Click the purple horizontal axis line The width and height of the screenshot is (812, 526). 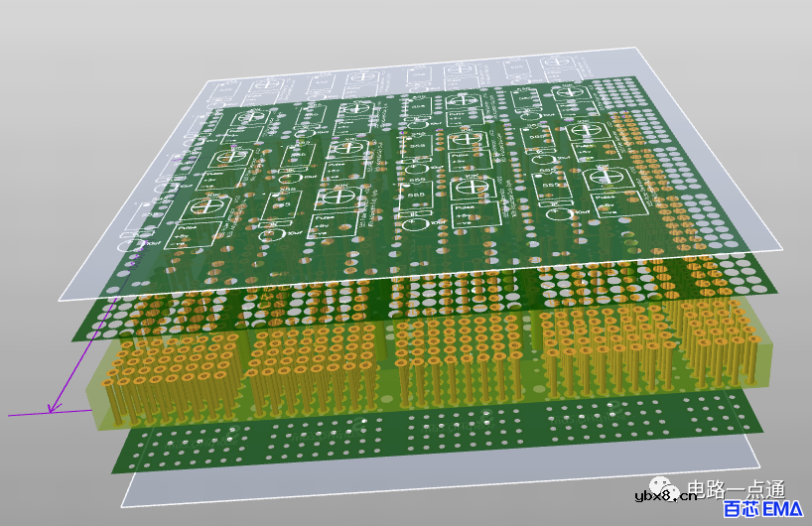click(25, 413)
